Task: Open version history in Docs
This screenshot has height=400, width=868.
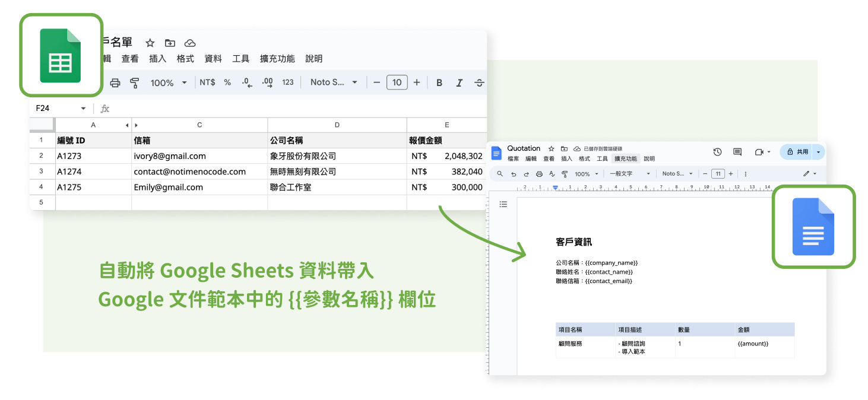Action: [x=717, y=152]
